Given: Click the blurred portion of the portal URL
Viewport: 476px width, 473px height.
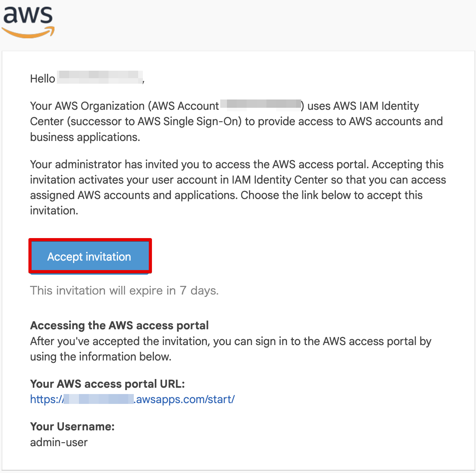Looking at the screenshot, I should point(98,399).
